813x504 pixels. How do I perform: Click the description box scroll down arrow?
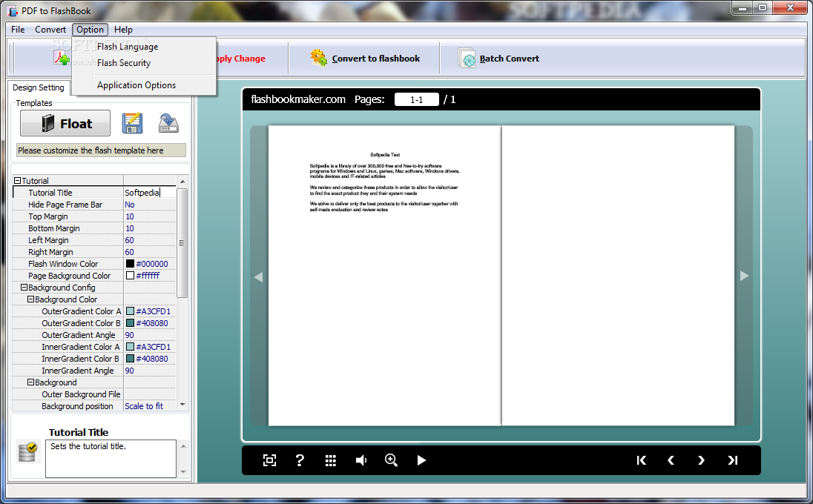click(183, 472)
